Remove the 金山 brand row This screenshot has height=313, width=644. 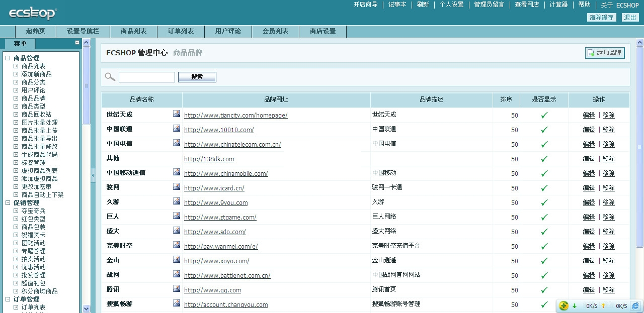pos(608,261)
